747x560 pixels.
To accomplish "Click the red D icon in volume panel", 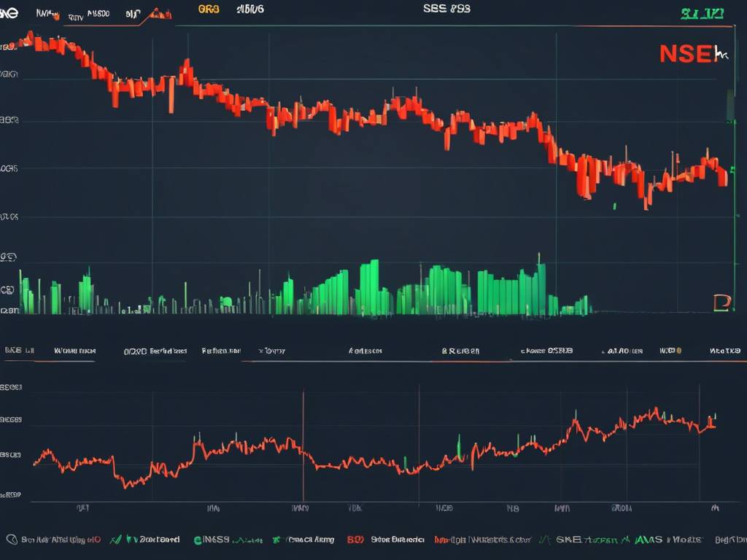I will click(721, 303).
